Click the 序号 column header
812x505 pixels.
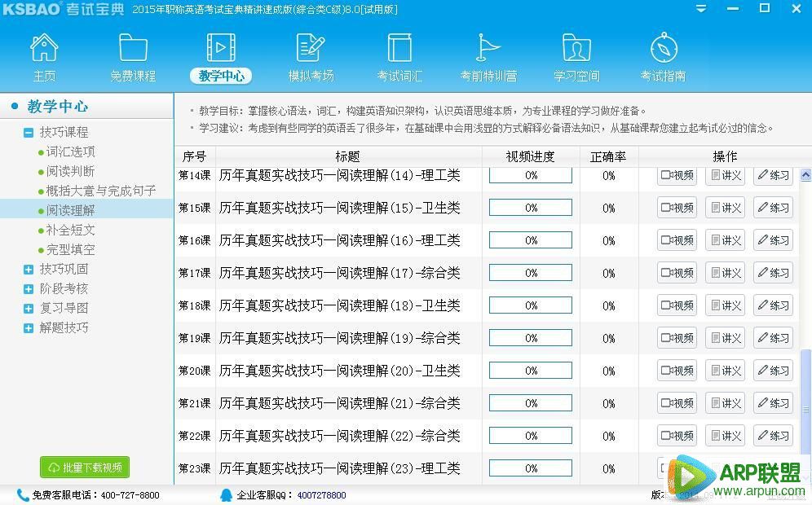click(x=195, y=156)
